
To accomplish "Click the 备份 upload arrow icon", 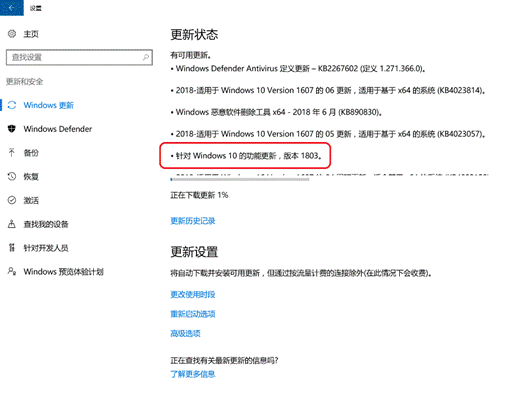I will pyautogui.click(x=12, y=153).
